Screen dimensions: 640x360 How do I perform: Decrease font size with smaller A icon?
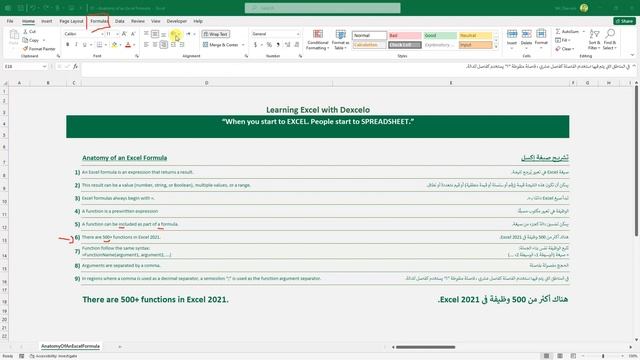pyautogui.click(x=133, y=34)
